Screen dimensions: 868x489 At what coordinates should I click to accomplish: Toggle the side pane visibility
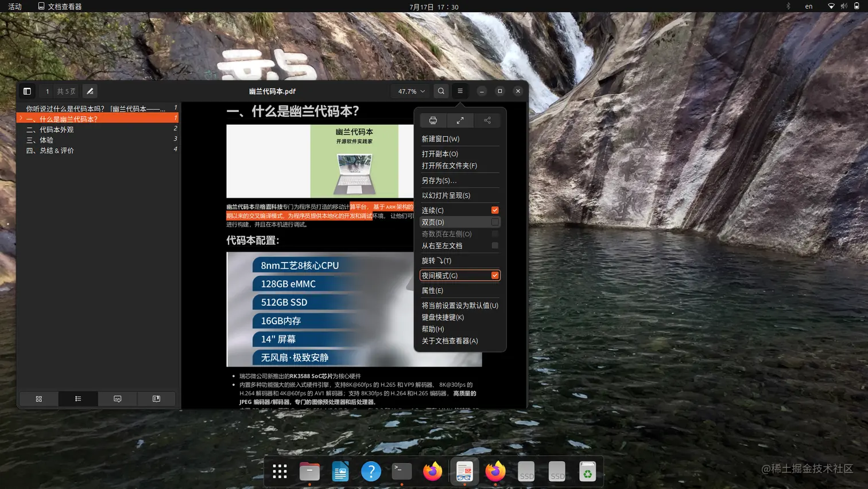click(27, 91)
